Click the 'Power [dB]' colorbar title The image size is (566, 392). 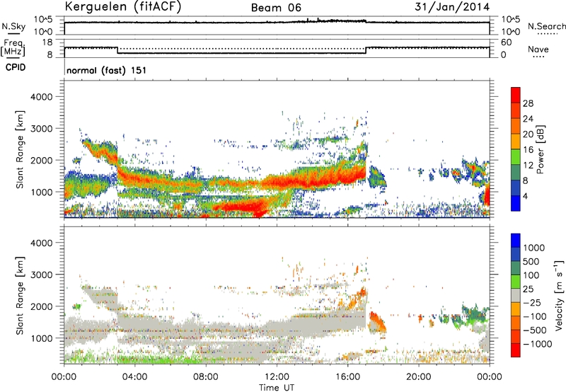tap(541, 149)
